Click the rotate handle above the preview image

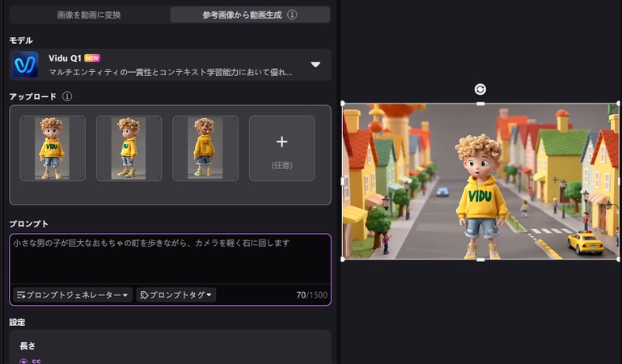point(480,89)
